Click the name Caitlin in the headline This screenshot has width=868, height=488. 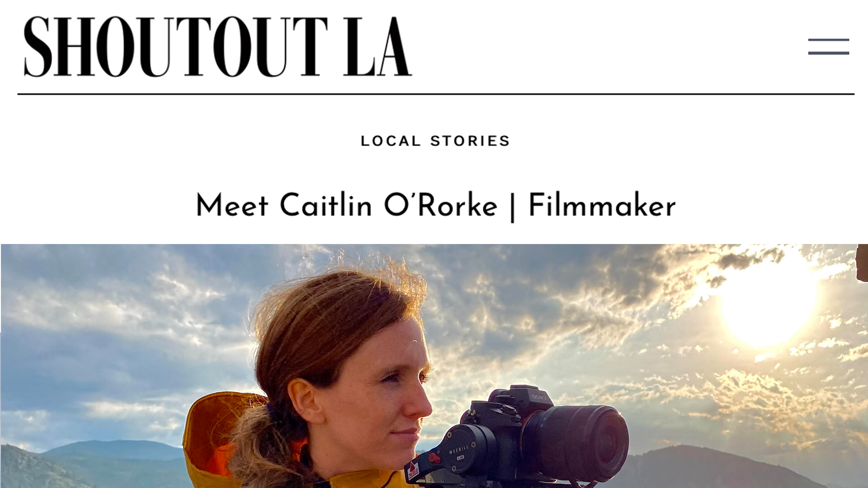[x=326, y=206]
